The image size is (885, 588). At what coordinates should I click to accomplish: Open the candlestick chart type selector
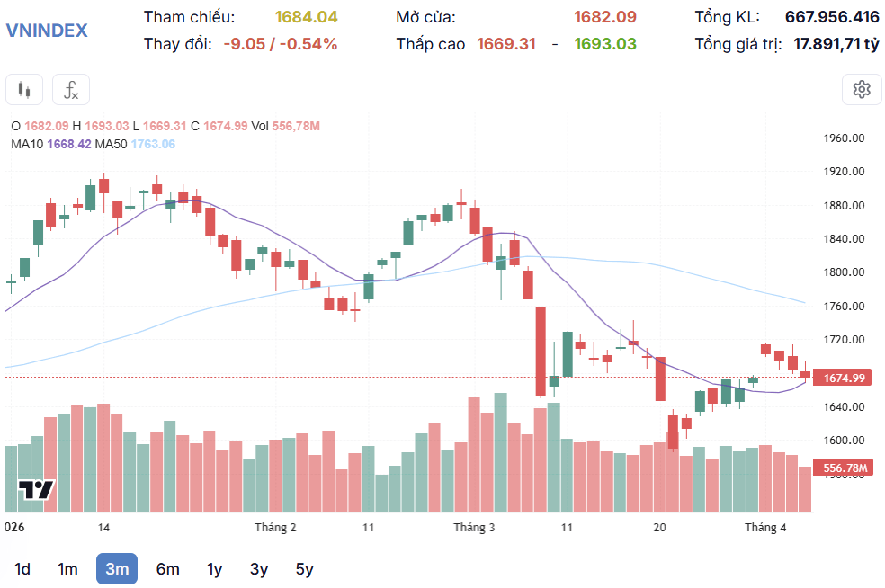click(24, 90)
